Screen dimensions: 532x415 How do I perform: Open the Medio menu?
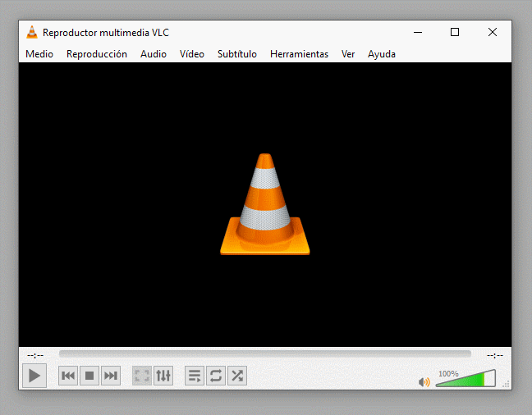(x=39, y=54)
